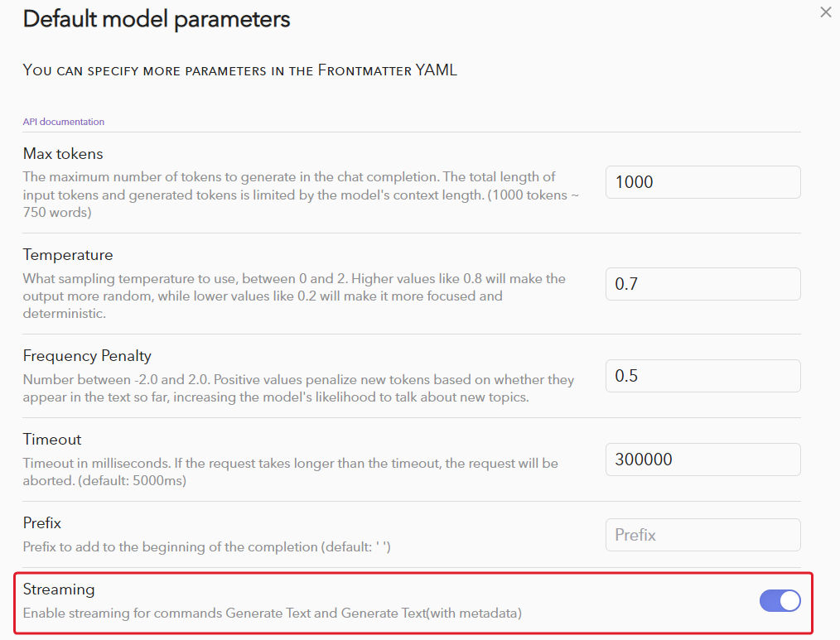This screenshot has height=640, width=840.
Task: Click the Max tokens section label
Action: click(63, 153)
